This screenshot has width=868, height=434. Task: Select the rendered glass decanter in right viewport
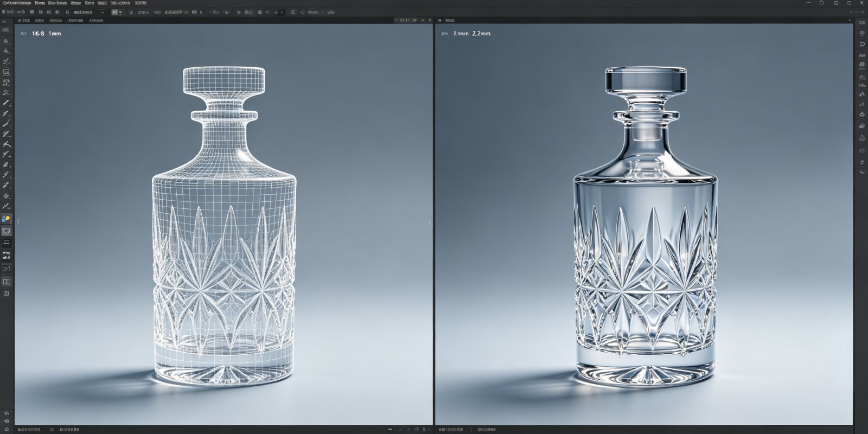646,227
